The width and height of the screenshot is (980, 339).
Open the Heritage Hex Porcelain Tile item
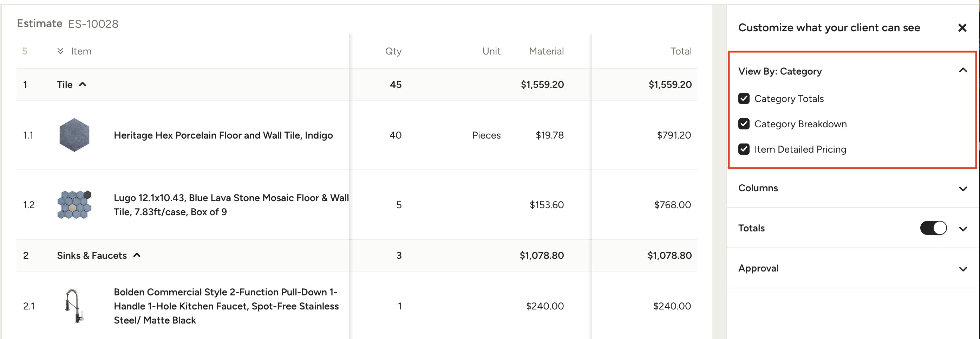(223, 135)
